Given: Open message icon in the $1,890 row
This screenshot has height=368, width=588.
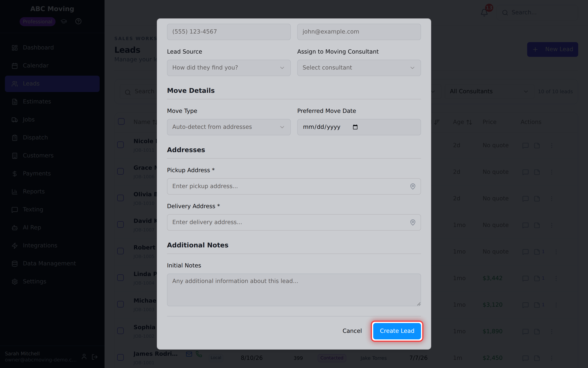Looking at the screenshot, I should pyautogui.click(x=525, y=331).
